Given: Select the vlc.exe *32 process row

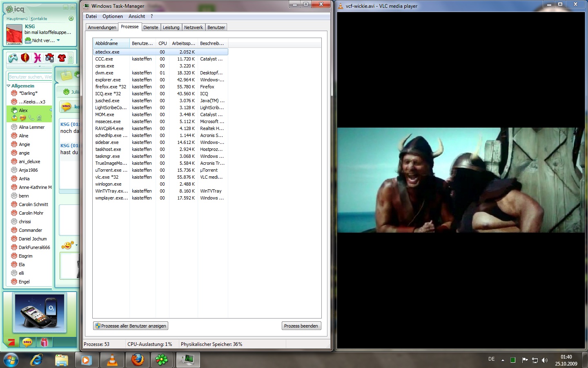Looking at the screenshot, I should click(x=160, y=177).
